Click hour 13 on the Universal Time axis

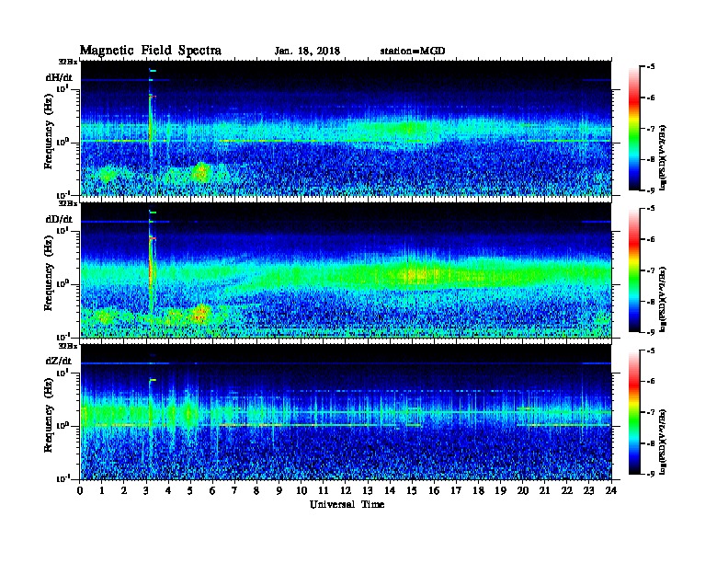(x=368, y=490)
